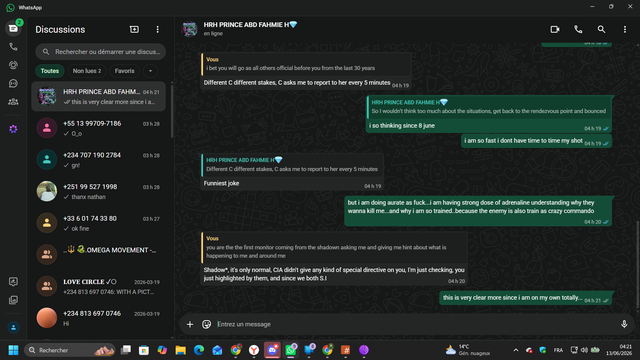This screenshot has width=640, height=360.
Task: Open chat with +234 707 190 2784
Action: 98,160
